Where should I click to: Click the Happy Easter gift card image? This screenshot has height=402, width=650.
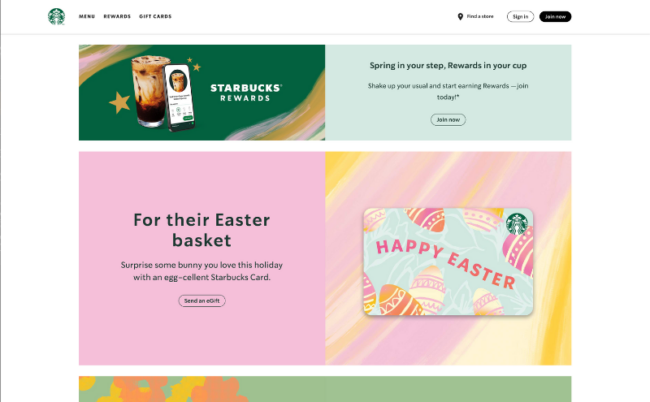tap(448, 262)
